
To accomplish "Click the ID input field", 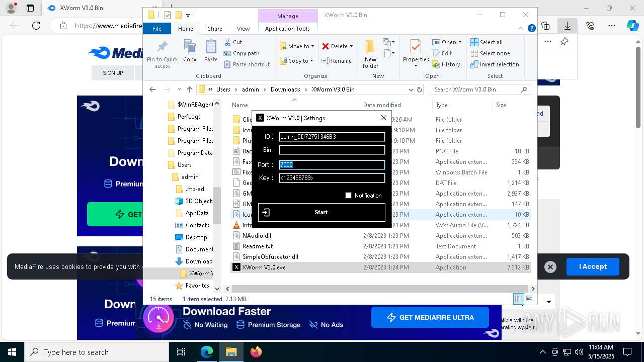I will [332, 137].
